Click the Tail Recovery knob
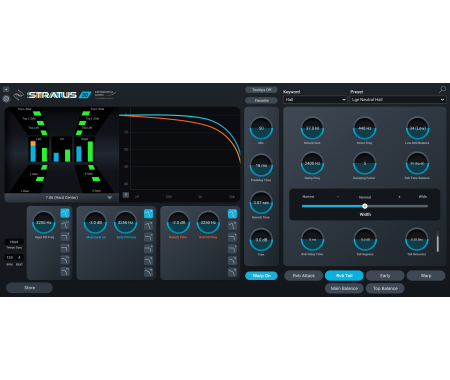 click(417, 239)
